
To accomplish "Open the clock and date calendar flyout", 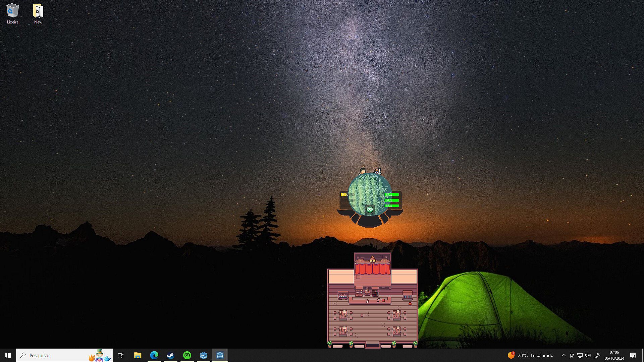I will click(614, 355).
